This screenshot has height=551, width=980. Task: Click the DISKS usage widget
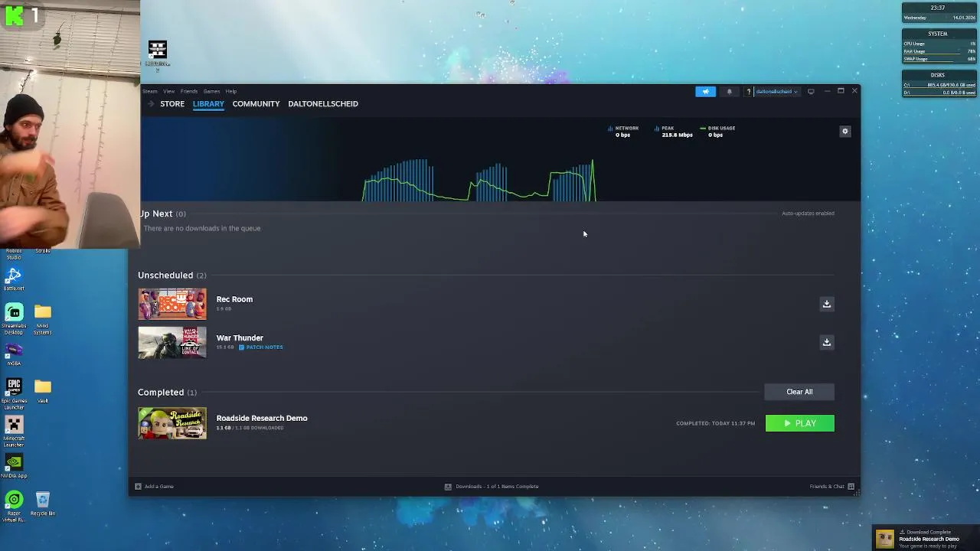(x=939, y=84)
